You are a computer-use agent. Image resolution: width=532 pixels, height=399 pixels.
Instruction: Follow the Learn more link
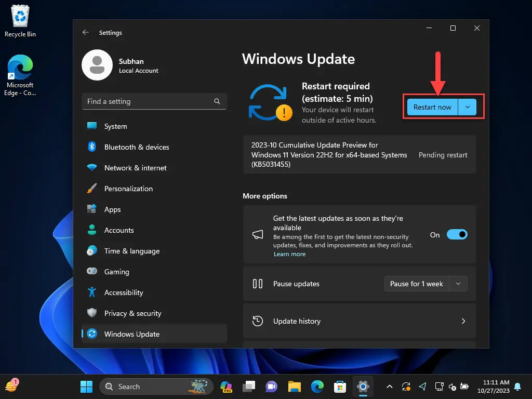point(289,254)
